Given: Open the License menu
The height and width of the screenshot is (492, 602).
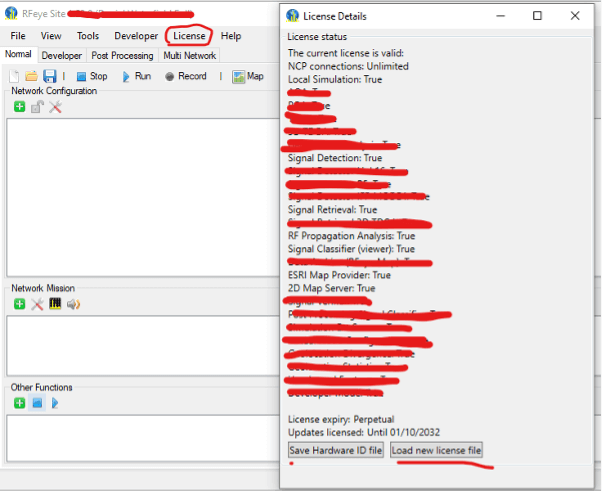Looking at the screenshot, I should pos(189,36).
